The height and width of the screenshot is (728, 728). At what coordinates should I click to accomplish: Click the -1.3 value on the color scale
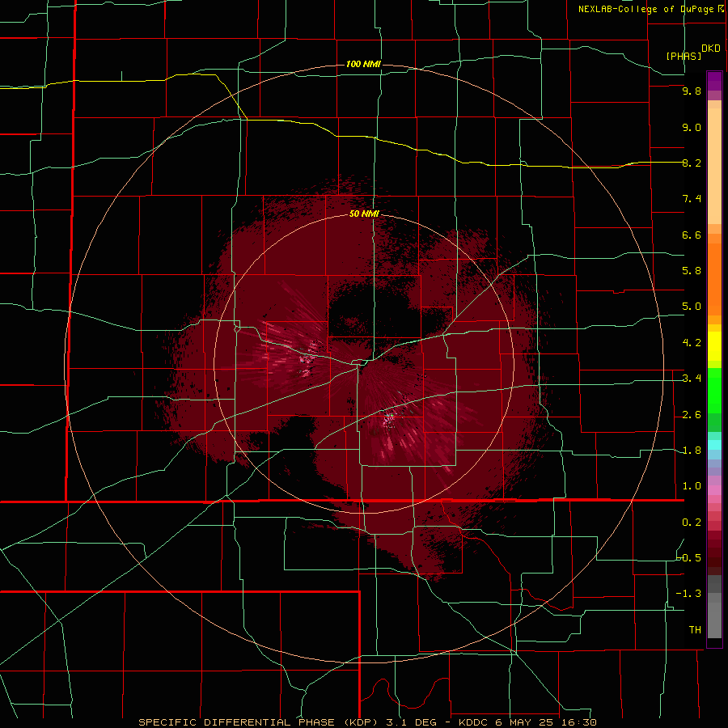(x=688, y=595)
